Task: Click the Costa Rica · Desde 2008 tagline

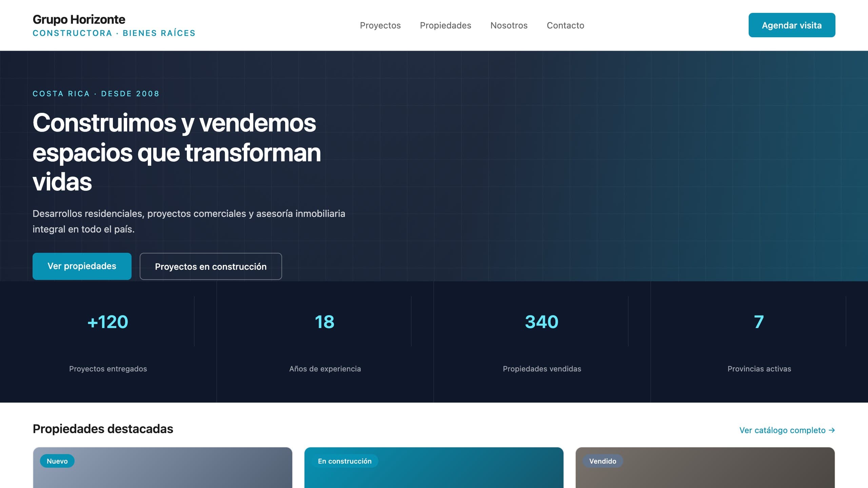Action: pyautogui.click(x=96, y=94)
